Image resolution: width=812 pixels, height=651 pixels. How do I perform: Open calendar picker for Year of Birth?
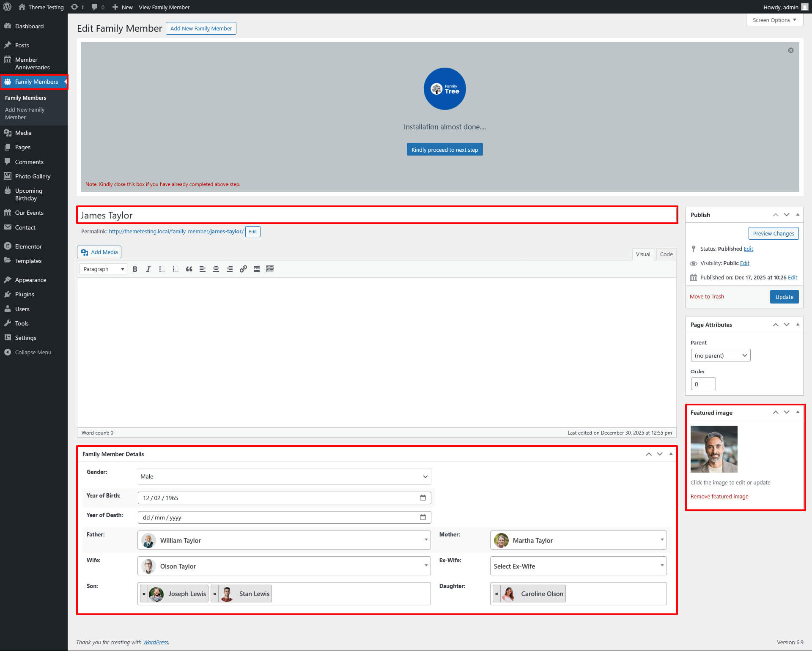click(x=422, y=498)
